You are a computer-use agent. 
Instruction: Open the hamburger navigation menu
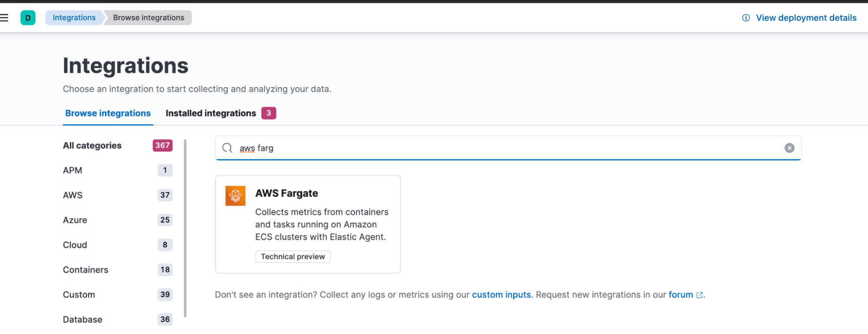coord(5,17)
